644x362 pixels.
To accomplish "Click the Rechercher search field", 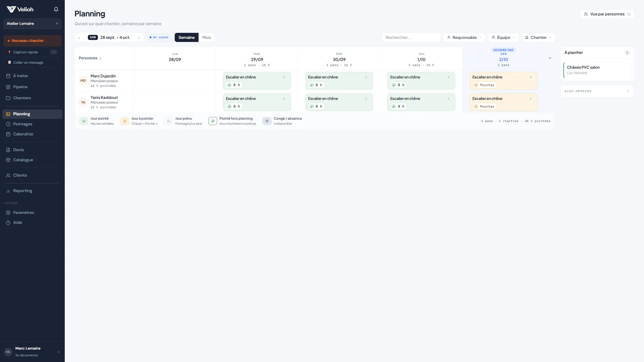I will [411, 38].
